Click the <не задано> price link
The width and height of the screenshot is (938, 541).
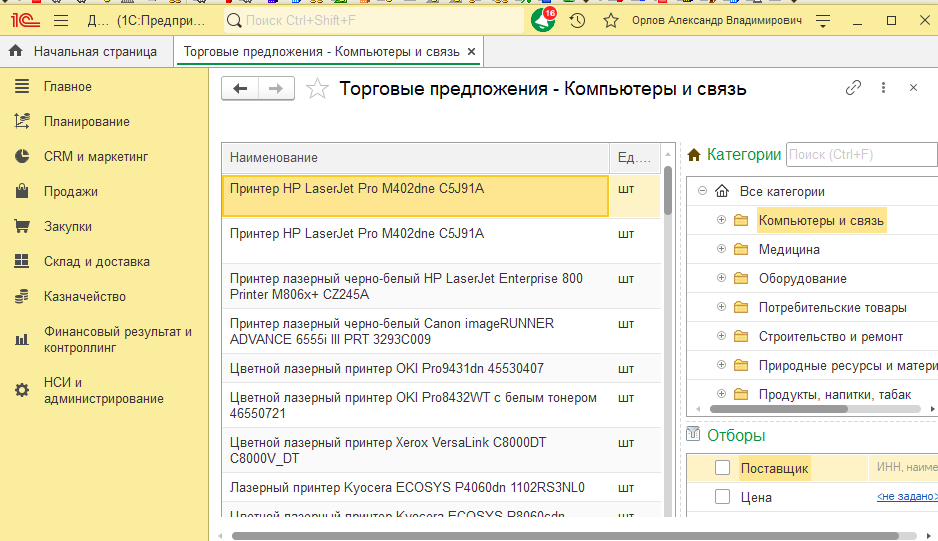[x=907, y=496]
